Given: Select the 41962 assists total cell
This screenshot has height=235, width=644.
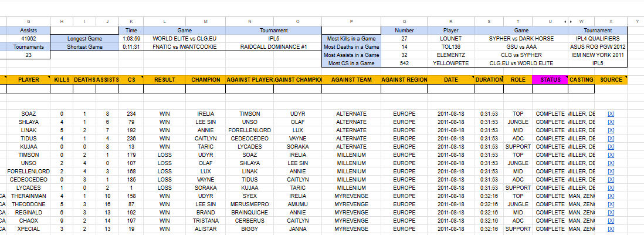Looking at the screenshot, I should (x=28, y=39).
